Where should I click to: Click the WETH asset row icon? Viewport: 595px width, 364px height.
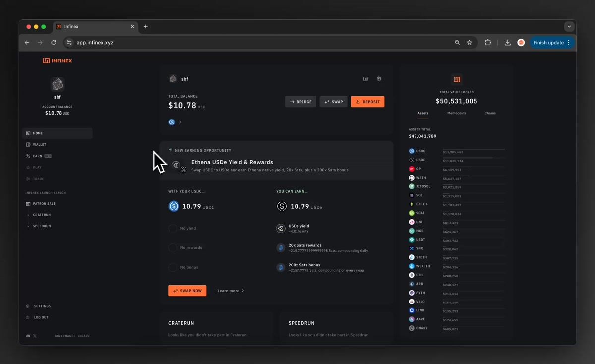pos(412,178)
